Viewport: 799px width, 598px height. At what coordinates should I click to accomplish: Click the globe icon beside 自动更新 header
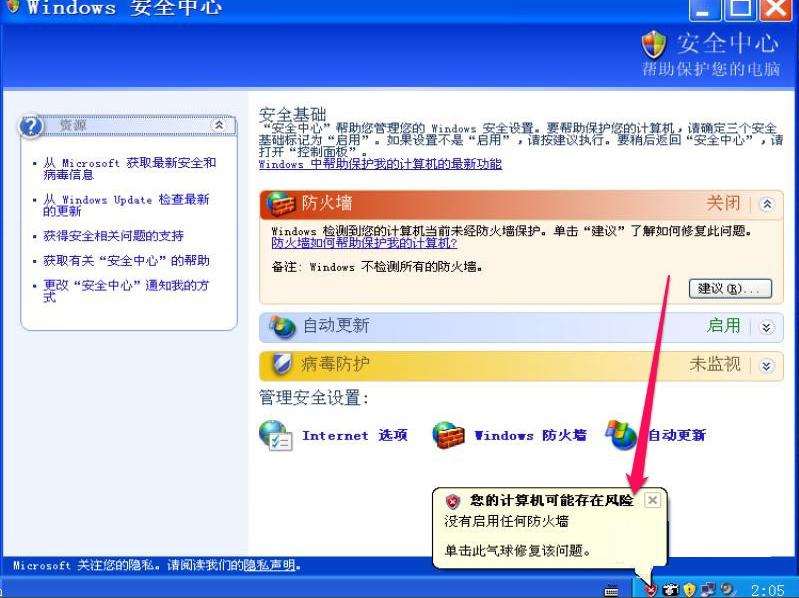click(282, 327)
